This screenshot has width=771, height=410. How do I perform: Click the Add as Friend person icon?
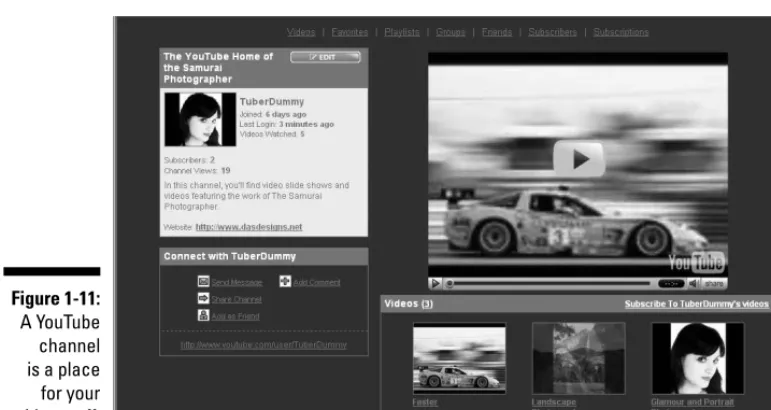(204, 315)
